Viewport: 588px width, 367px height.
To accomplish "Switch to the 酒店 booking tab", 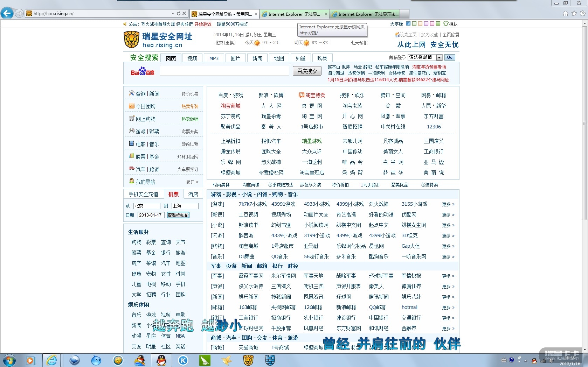I will (x=193, y=194).
